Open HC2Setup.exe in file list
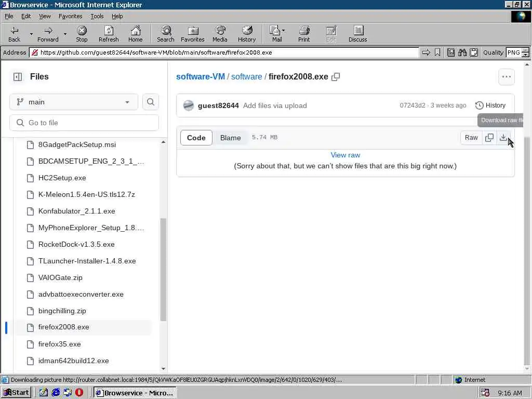 click(x=62, y=178)
